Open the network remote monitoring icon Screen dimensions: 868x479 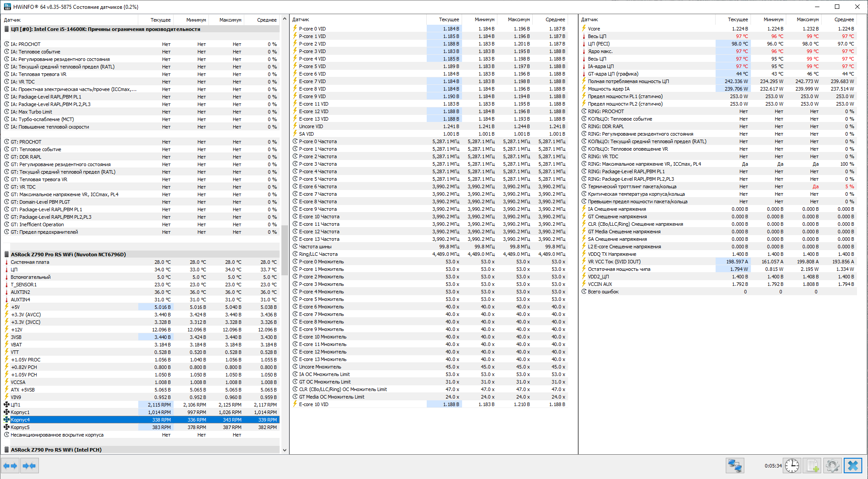(735, 466)
